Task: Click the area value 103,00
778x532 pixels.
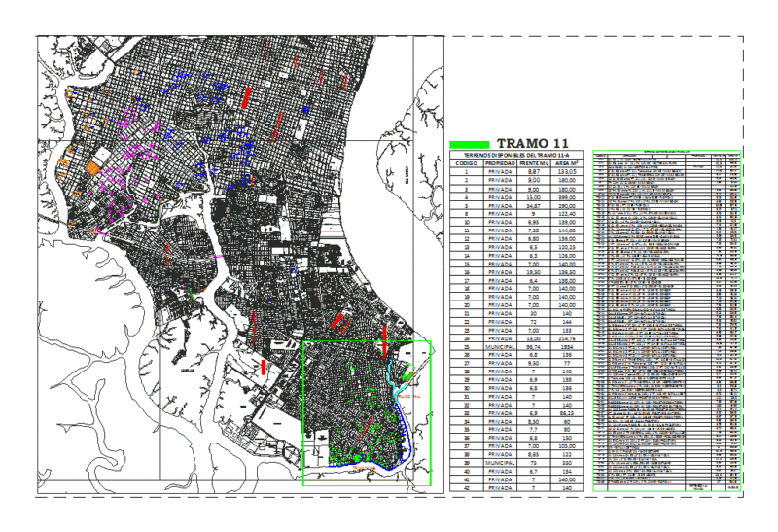Action: coord(566,446)
